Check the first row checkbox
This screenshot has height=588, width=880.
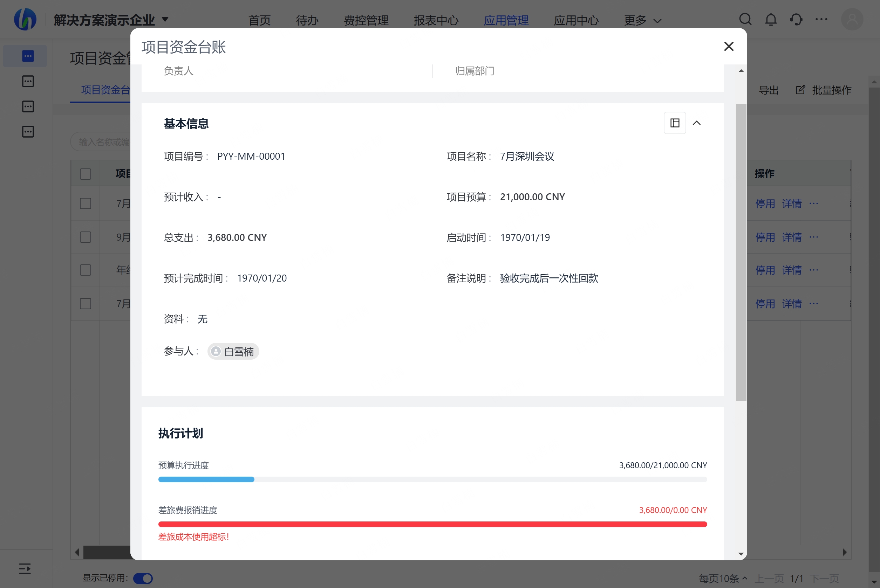pyautogui.click(x=86, y=203)
